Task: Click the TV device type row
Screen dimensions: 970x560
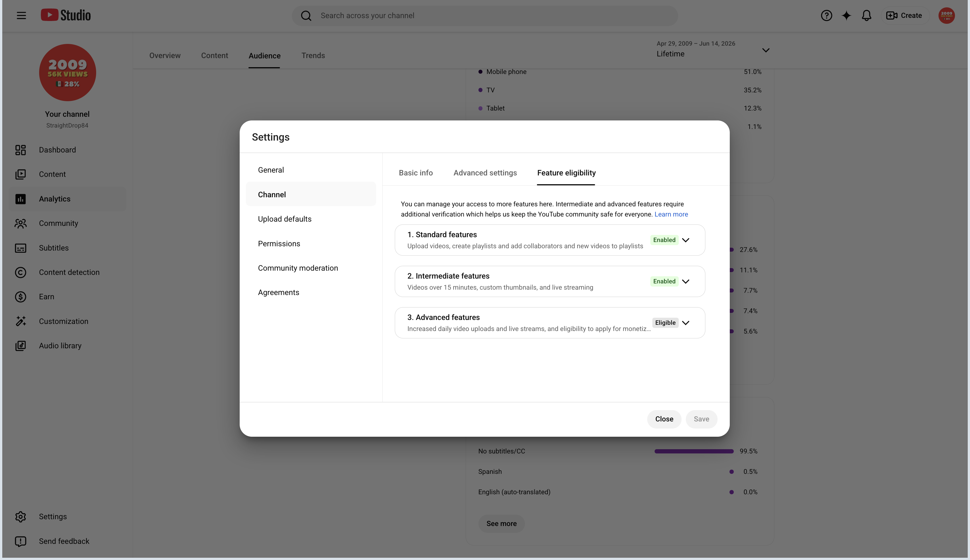Action: click(x=619, y=90)
